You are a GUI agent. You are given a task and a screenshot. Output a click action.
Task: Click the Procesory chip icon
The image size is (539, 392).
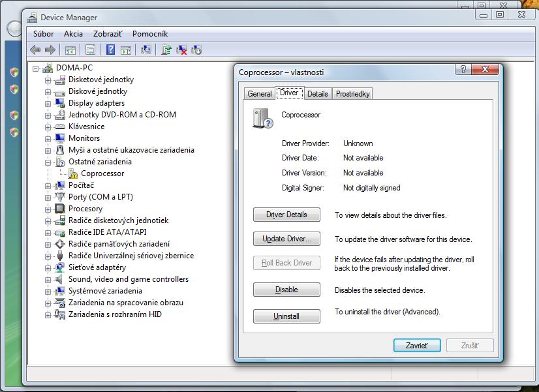(x=60, y=209)
